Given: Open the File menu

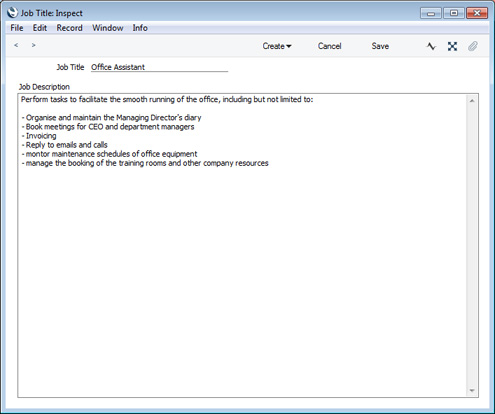Looking at the screenshot, I should [17, 28].
